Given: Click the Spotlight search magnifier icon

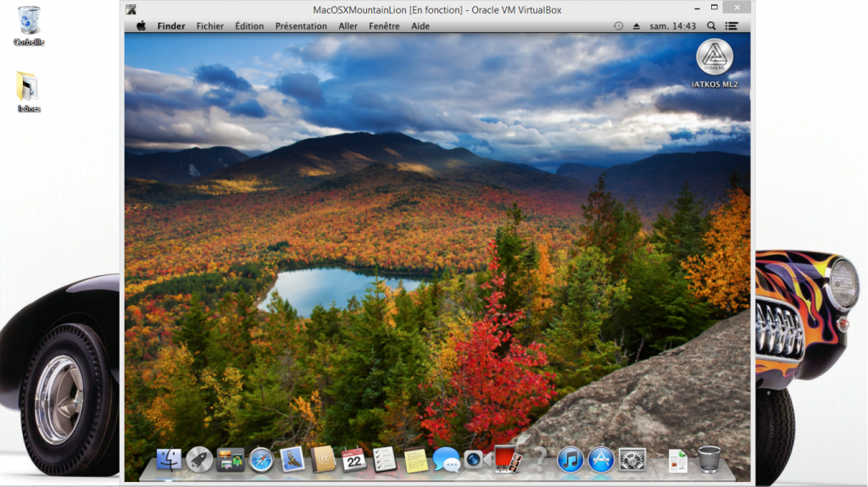Looking at the screenshot, I should tap(711, 26).
